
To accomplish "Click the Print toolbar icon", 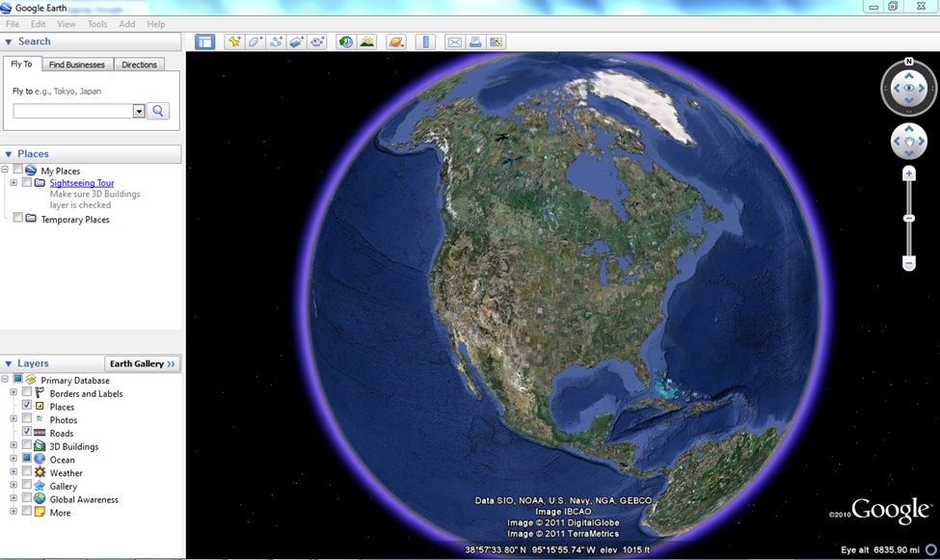I will [475, 42].
